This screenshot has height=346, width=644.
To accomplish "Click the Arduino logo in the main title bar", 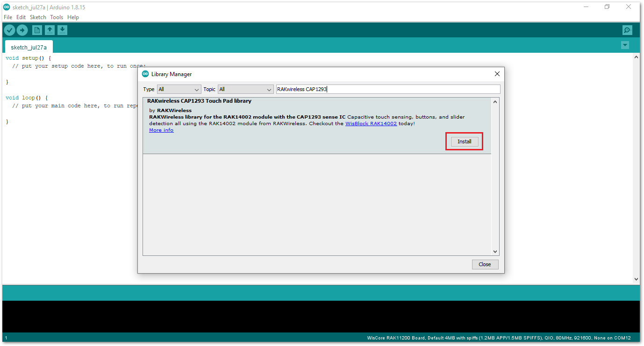I will point(7,7).
